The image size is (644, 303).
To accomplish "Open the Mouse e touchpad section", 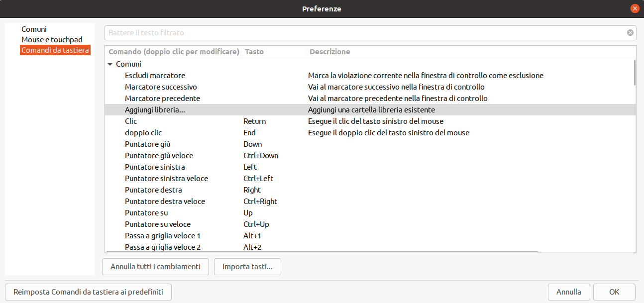I will pos(52,40).
